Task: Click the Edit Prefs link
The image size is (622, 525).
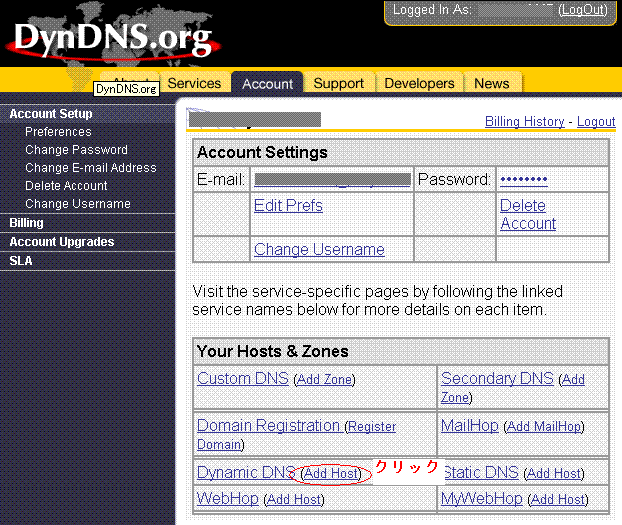Action: tap(288, 205)
